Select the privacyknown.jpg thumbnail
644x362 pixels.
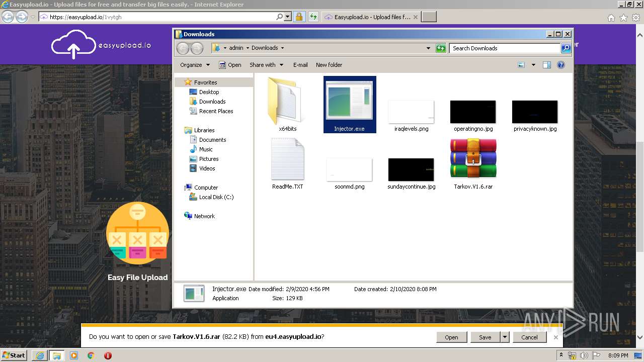[535, 112]
